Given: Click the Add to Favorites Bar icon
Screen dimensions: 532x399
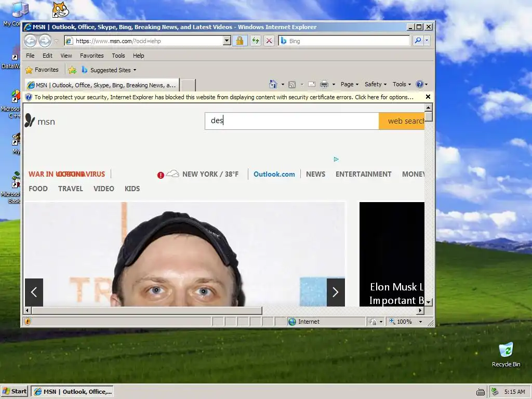Looking at the screenshot, I should click(x=72, y=70).
